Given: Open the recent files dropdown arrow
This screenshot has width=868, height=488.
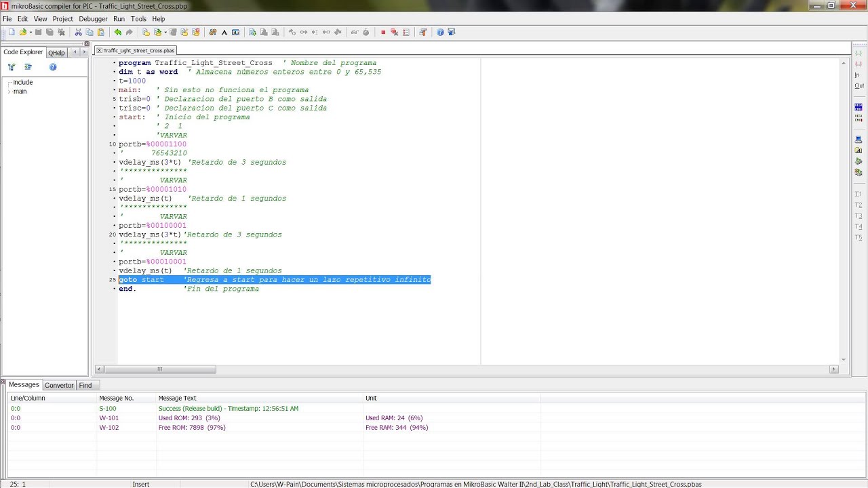Looking at the screenshot, I should (x=31, y=32).
